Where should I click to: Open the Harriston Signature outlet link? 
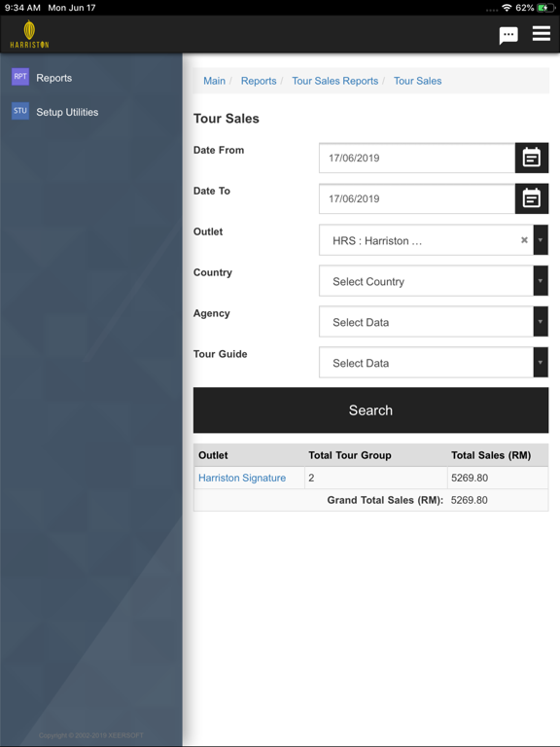[x=242, y=478]
